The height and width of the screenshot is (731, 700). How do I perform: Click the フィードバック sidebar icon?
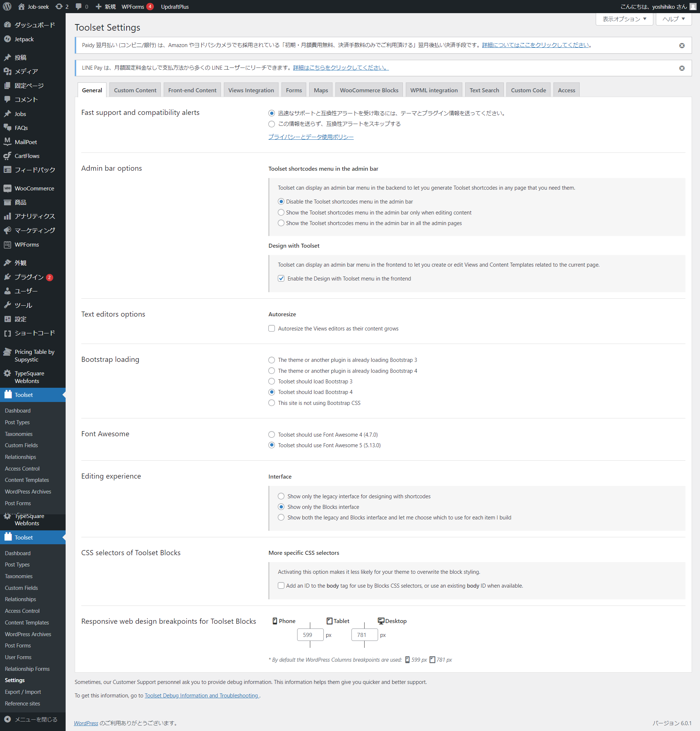pyautogui.click(x=7, y=170)
